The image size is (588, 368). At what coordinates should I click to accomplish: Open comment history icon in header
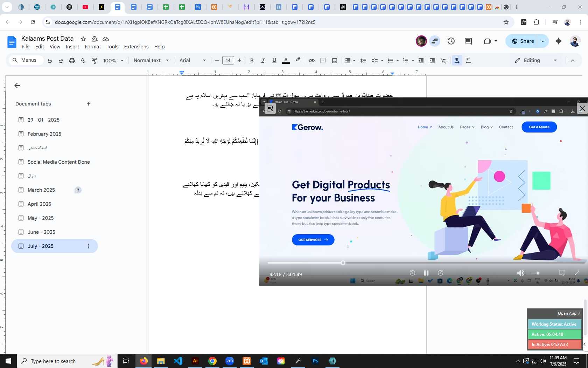(x=468, y=41)
